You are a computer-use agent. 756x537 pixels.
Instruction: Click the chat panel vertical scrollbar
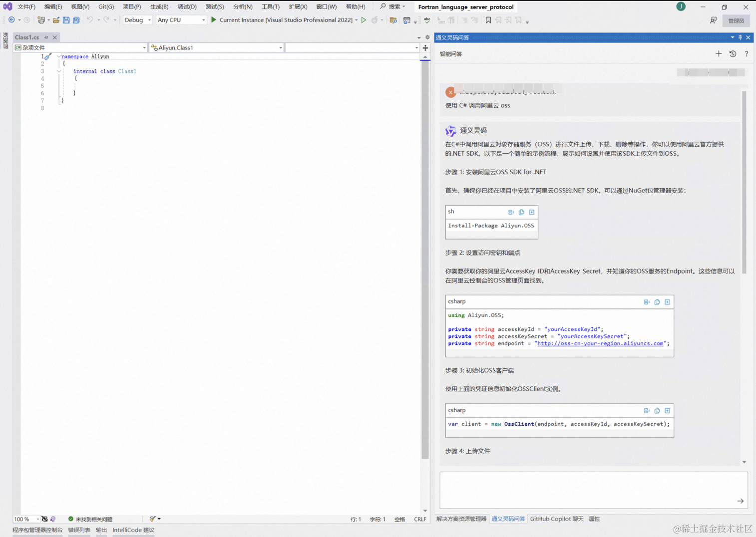click(744, 182)
